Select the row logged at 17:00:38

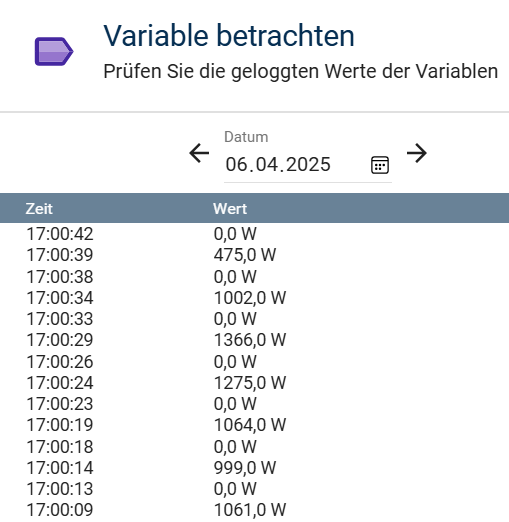[254, 277]
